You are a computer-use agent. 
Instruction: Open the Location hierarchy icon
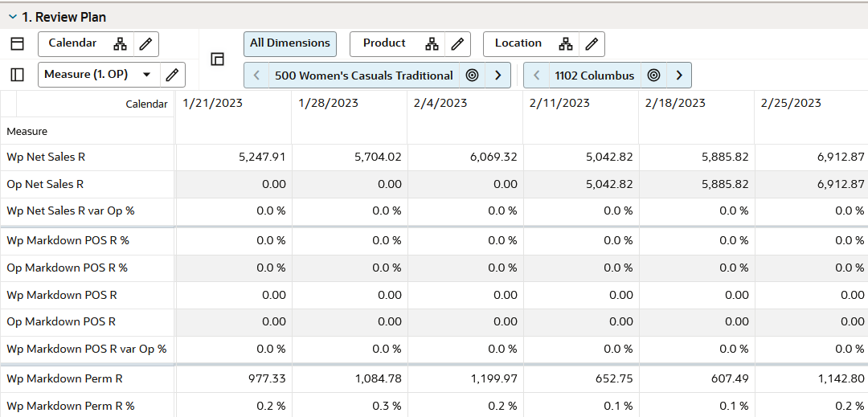click(566, 44)
